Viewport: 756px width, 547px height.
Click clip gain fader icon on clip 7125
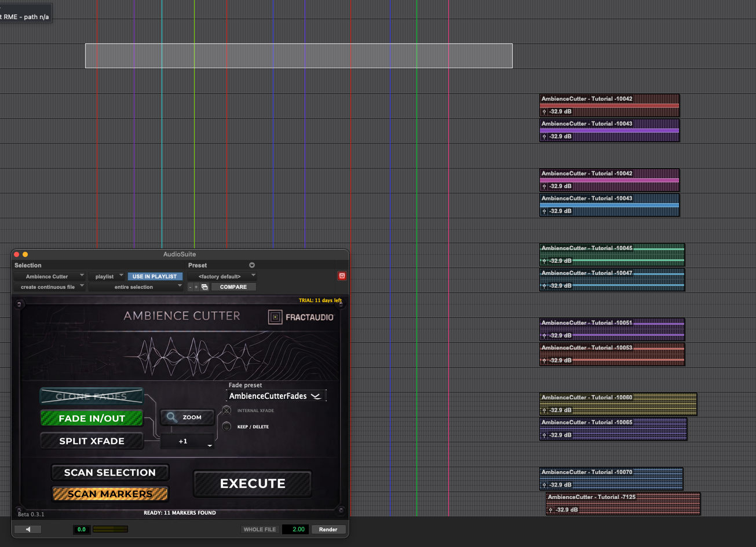550,510
